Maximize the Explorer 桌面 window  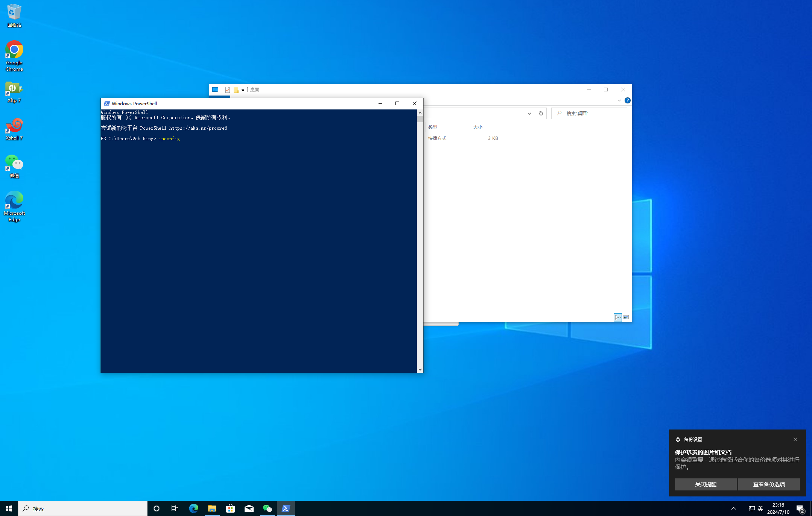pos(606,90)
